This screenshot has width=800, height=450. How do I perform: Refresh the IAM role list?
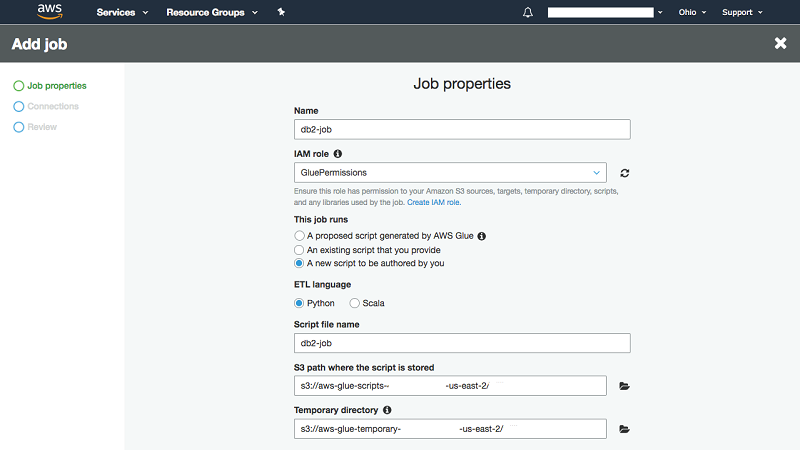[x=625, y=173]
